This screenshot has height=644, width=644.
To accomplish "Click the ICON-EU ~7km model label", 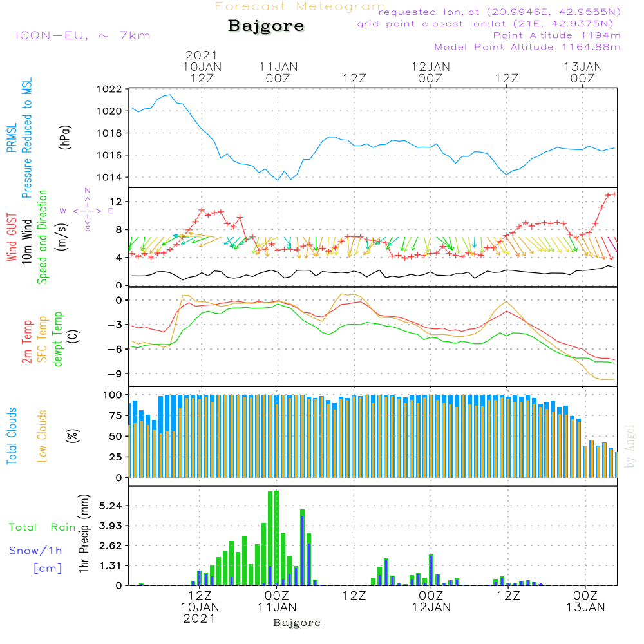I will pyautogui.click(x=82, y=35).
